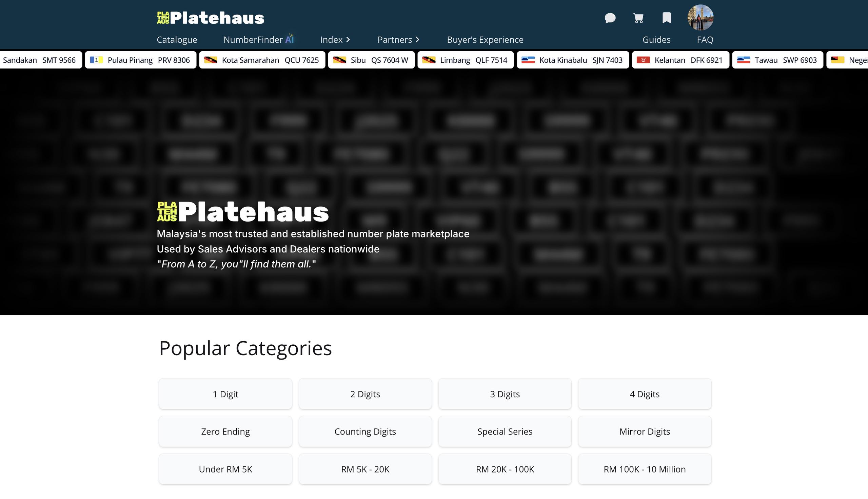Image resolution: width=868 pixels, height=499 pixels.
Task: Open the chat messages icon
Action: click(610, 18)
